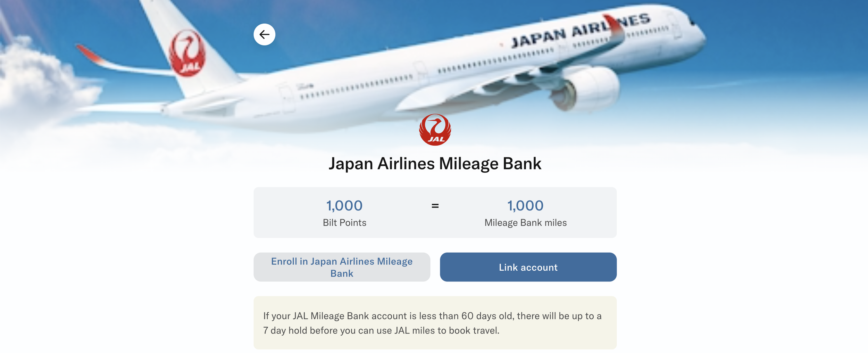Click the equals sign between point values
The image size is (868, 353).
click(435, 206)
